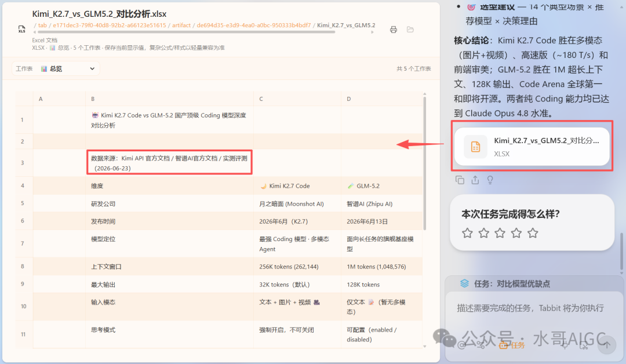Give the task a three-star rating
The height and width of the screenshot is (364, 626).
[x=500, y=232]
